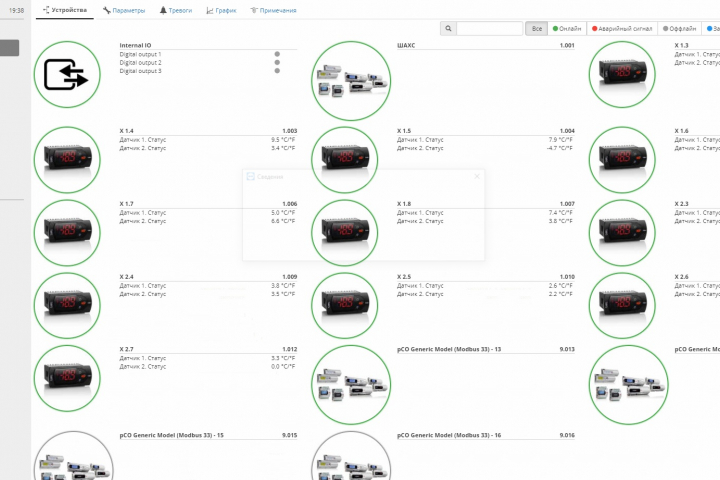Focus the device search input field
Viewport: 720px width, 480px height.
pos(489,28)
